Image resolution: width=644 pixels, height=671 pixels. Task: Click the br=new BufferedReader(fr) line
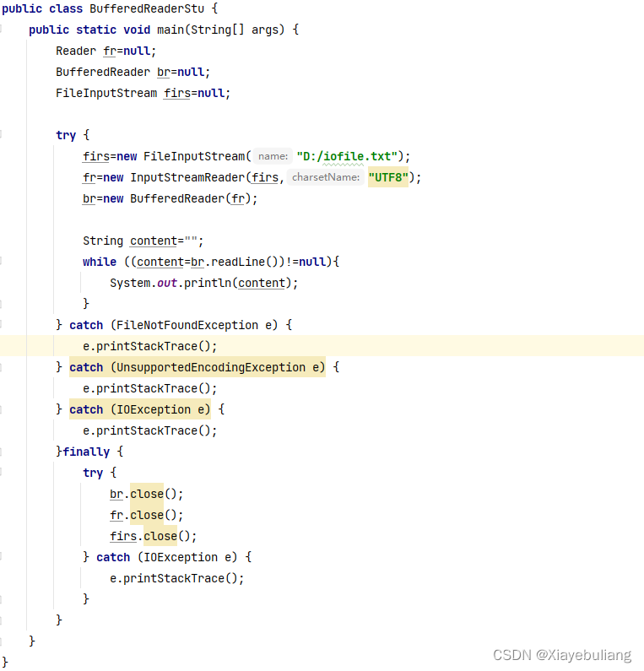coord(170,198)
